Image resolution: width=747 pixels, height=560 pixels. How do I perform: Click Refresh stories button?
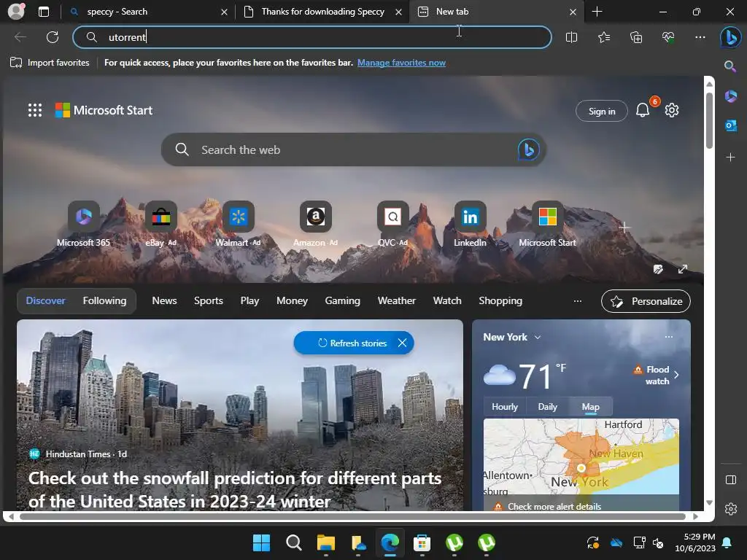coord(352,343)
